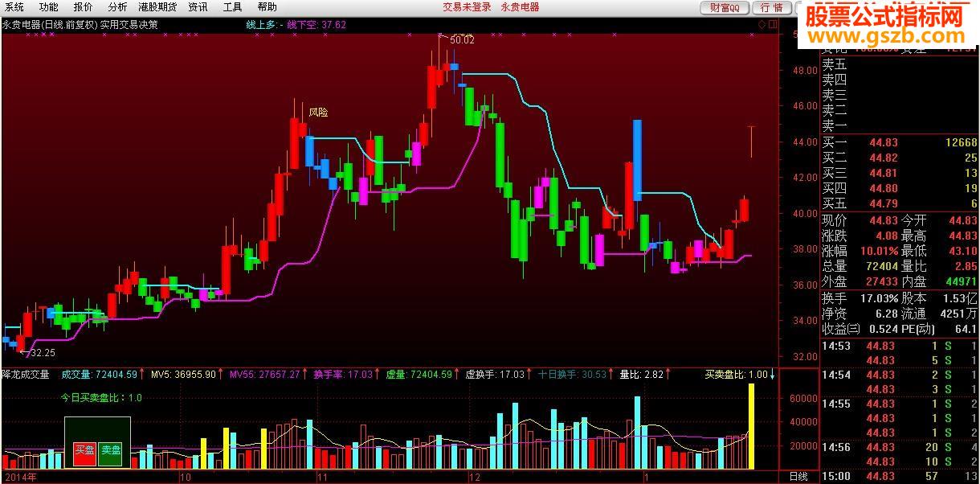Click the 14:56 trade tick row time
Screen dimensions: 980x484
pyautogui.click(x=835, y=447)
